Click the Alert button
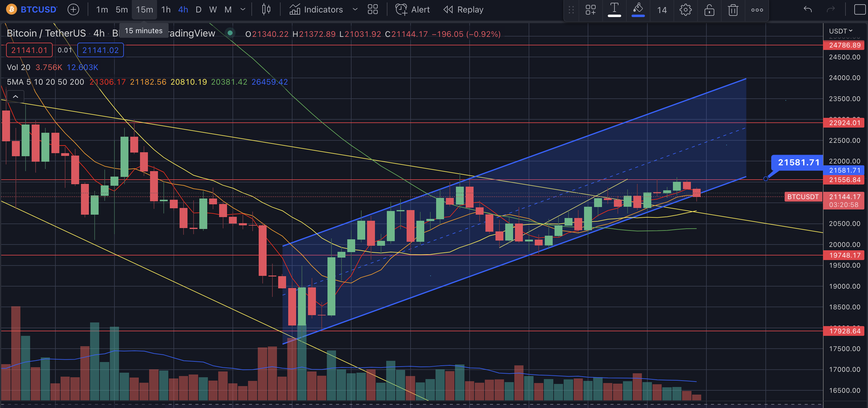 [412, 9]
